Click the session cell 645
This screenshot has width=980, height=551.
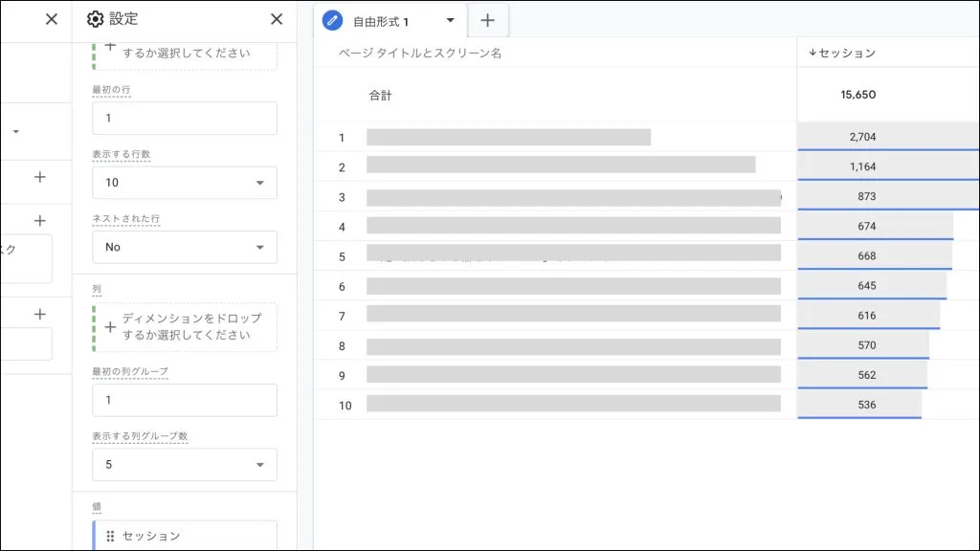866,285
